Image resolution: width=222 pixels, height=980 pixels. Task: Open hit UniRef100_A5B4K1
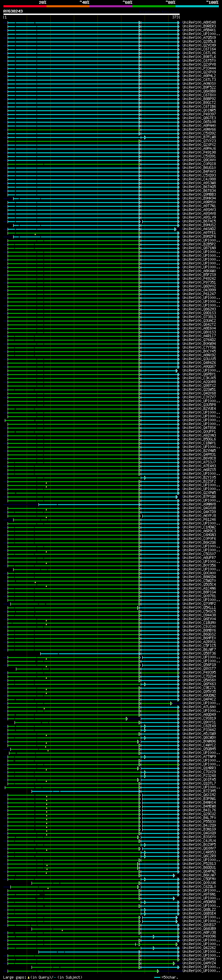click(199, 30)
